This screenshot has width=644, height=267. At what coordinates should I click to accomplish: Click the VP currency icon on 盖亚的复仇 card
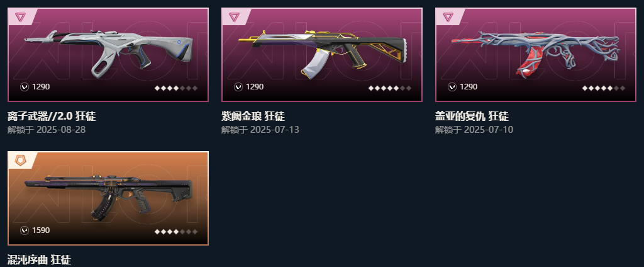(x=453, y=87)
